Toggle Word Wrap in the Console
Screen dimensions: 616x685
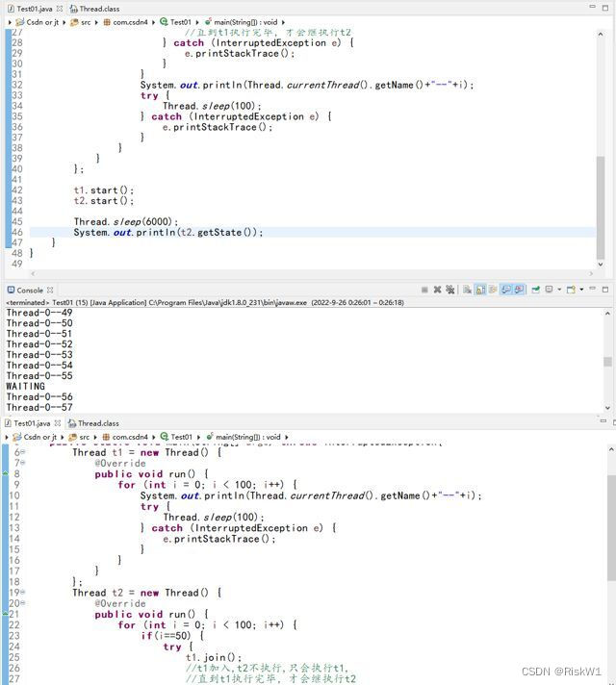(493, 290)
